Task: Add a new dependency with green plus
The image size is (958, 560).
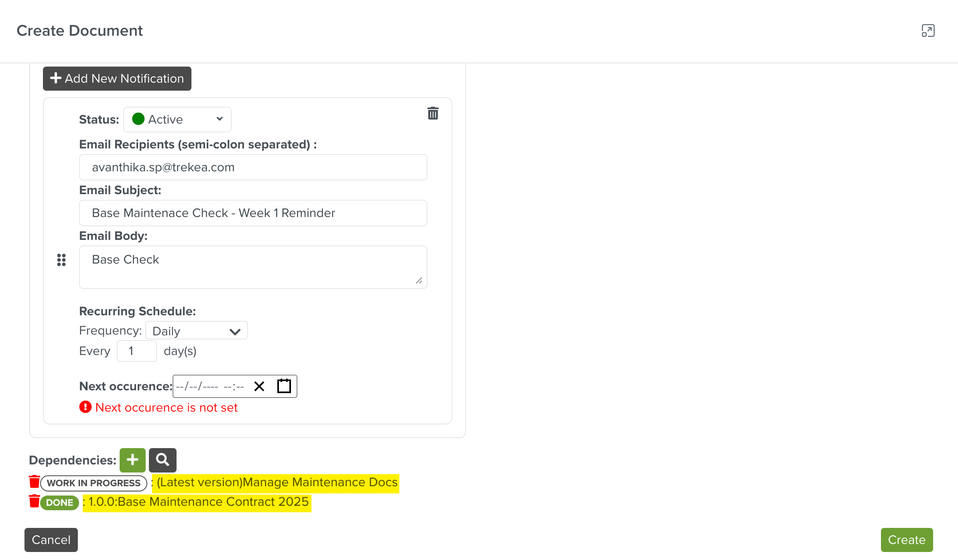Action: [132, 460]
